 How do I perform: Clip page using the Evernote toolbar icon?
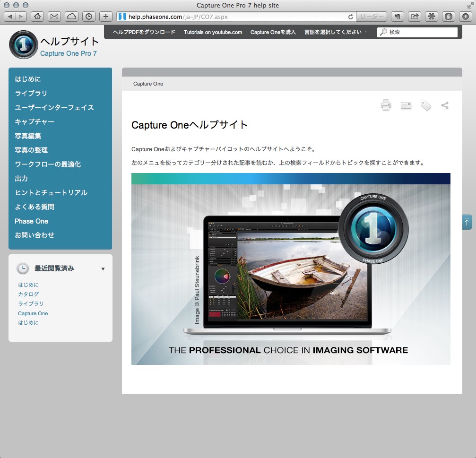398,16
